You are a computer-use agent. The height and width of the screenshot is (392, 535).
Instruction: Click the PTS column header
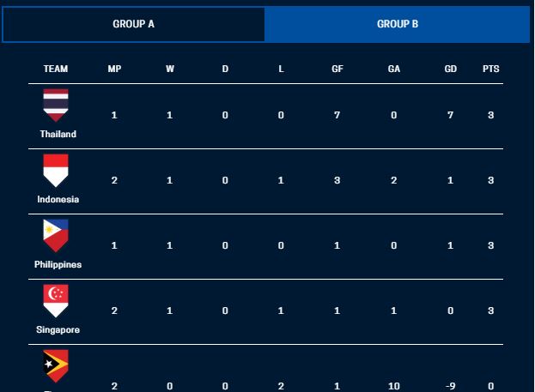(490, 69)
